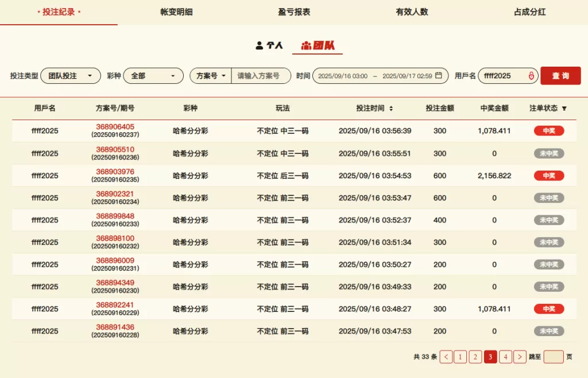
Task: Jump to page 4 in pagination
Action: tap(505, 357)
